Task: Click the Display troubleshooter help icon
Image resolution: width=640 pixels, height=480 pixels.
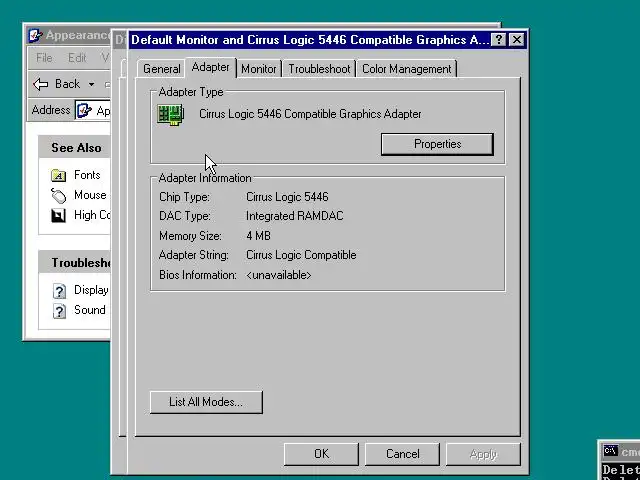Action: tap(59, 291)
